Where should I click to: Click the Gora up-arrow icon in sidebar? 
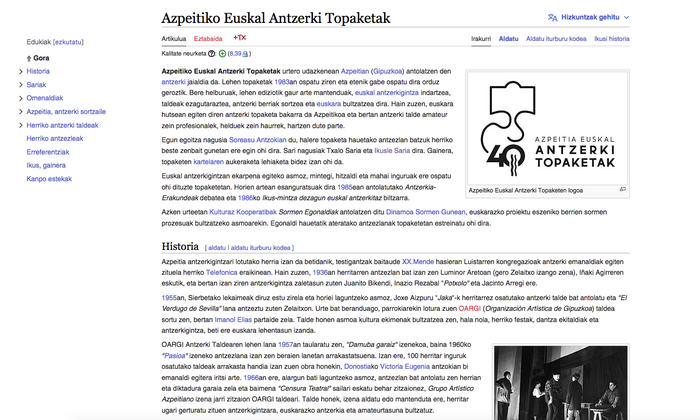tap(29, 58)
